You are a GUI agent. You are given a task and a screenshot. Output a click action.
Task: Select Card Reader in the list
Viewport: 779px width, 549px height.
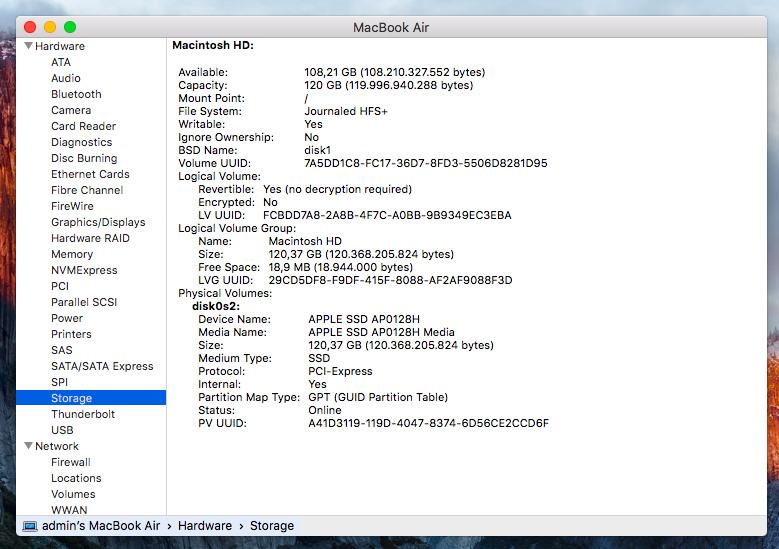pos(83,126)
